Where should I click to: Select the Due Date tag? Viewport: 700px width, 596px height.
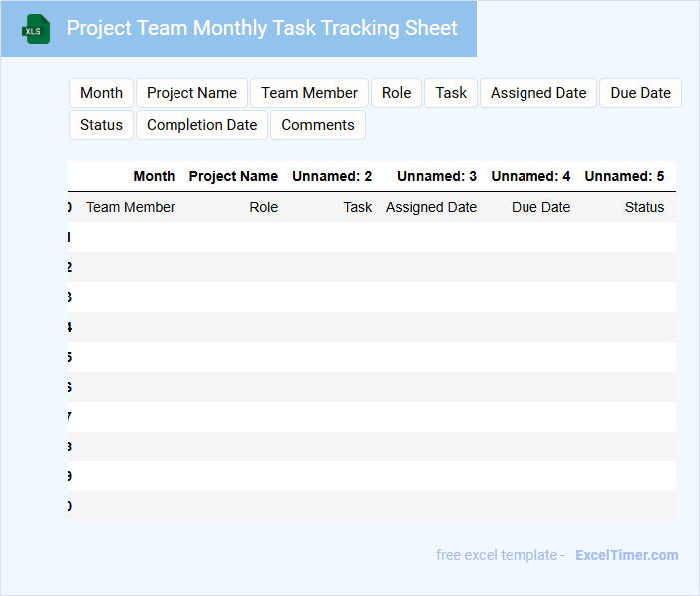640,93
